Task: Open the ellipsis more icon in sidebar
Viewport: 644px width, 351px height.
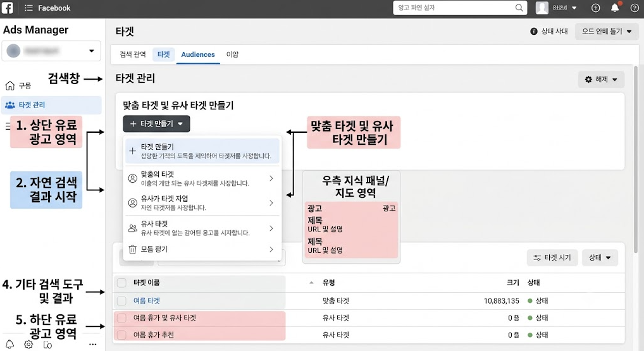Action: pos(93,344)
